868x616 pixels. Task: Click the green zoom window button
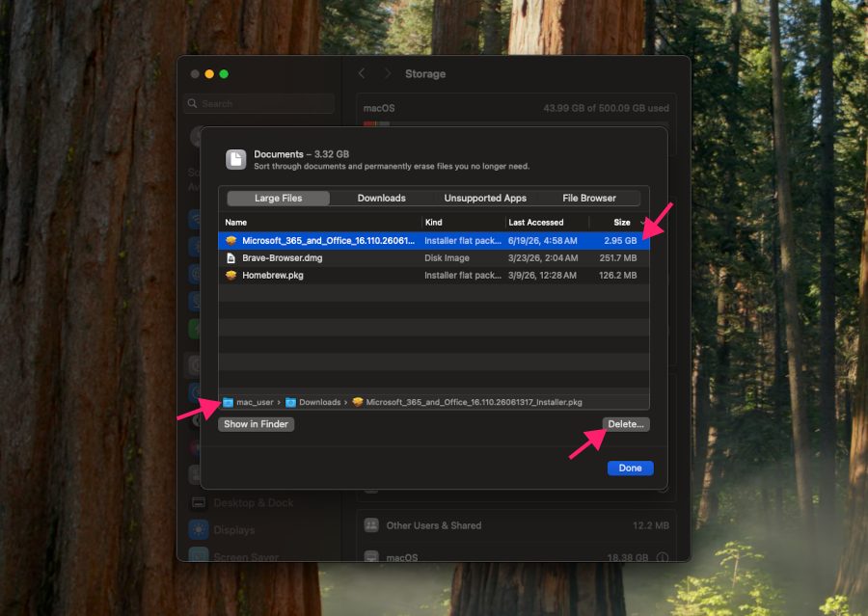click(x=224, y=74)
